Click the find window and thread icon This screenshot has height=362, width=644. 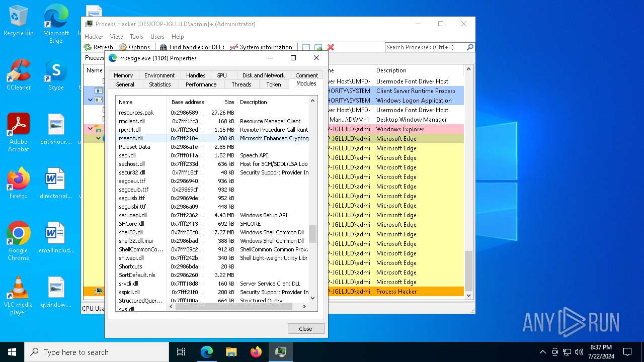point(318,47)
